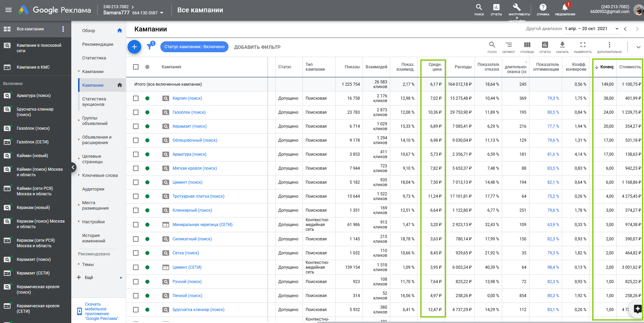Open the main hamburger menu
This screenshot has width=644, height=323.
tap(9, 10)
